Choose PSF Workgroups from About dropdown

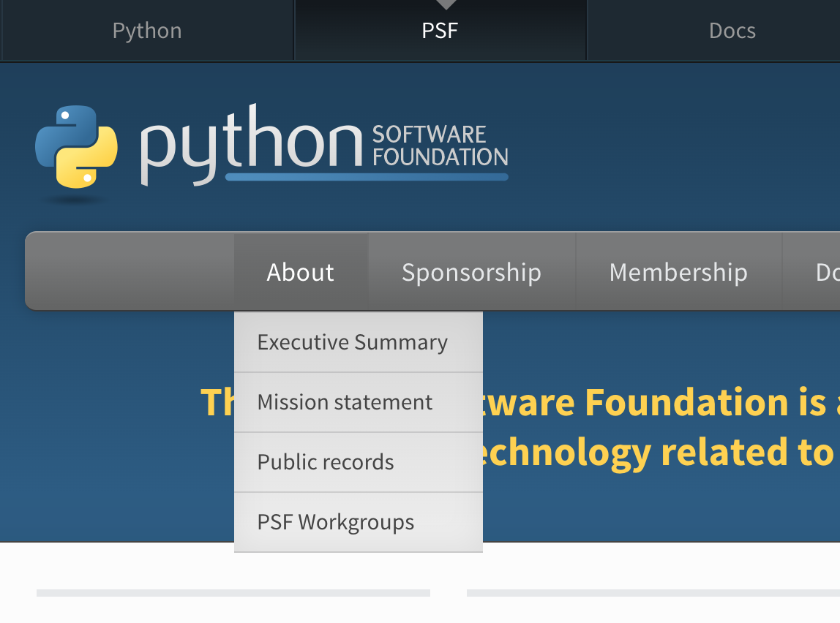(359, 522)
